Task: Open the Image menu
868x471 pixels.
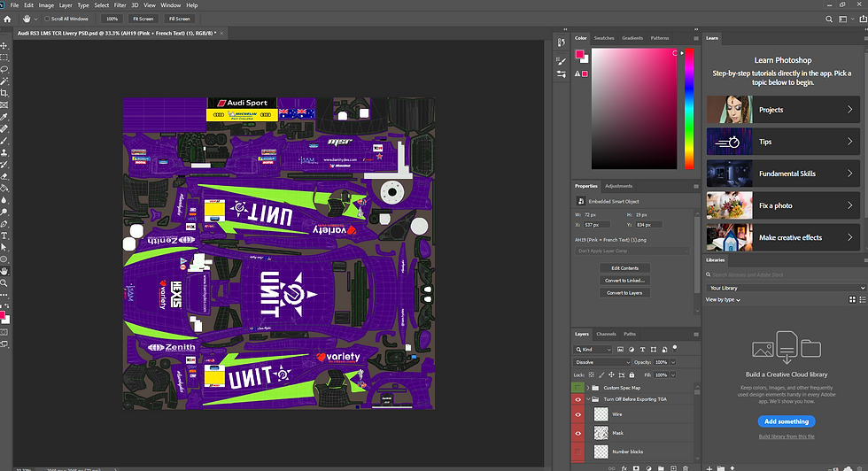Action: point(46,5)
